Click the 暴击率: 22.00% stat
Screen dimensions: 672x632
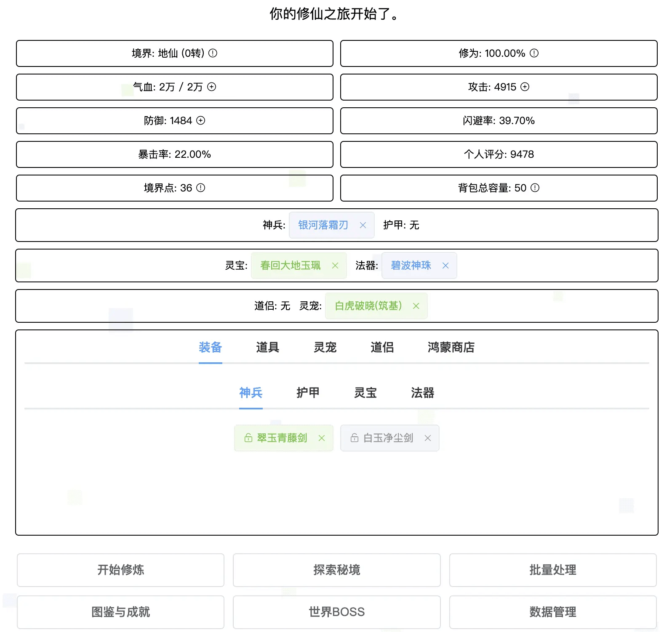(x=175, y=154)
